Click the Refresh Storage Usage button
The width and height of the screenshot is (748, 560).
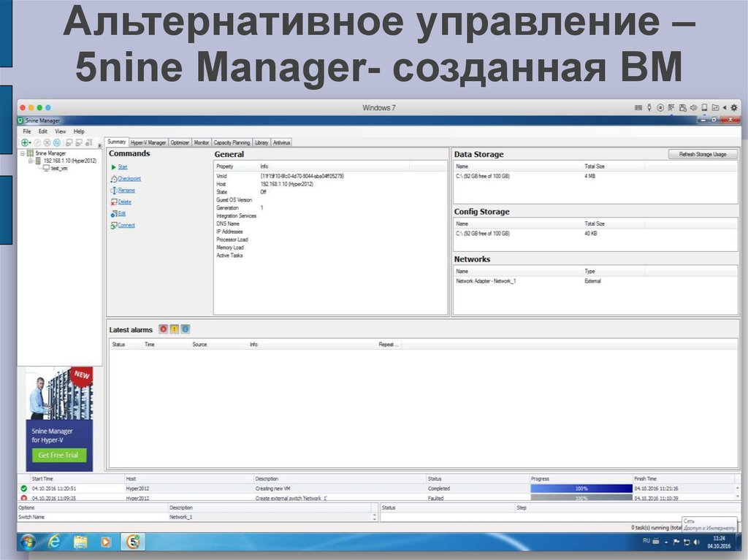(703, 154)
